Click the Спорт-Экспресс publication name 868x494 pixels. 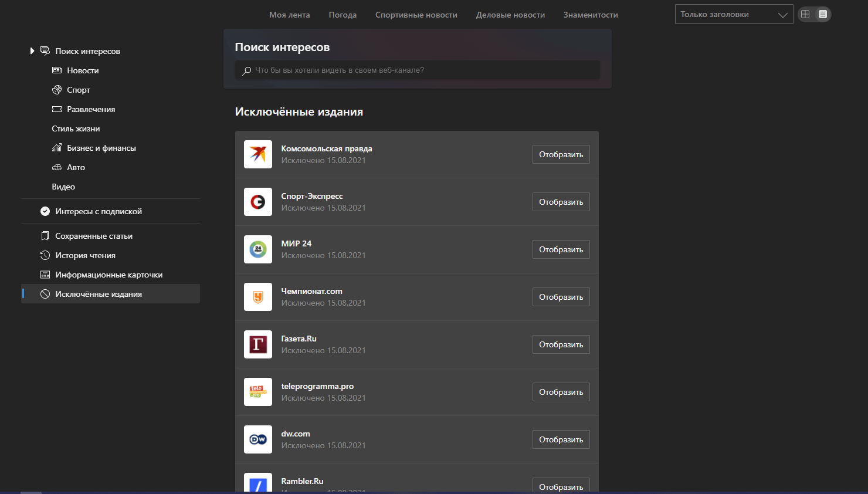(x=312, y=196)
